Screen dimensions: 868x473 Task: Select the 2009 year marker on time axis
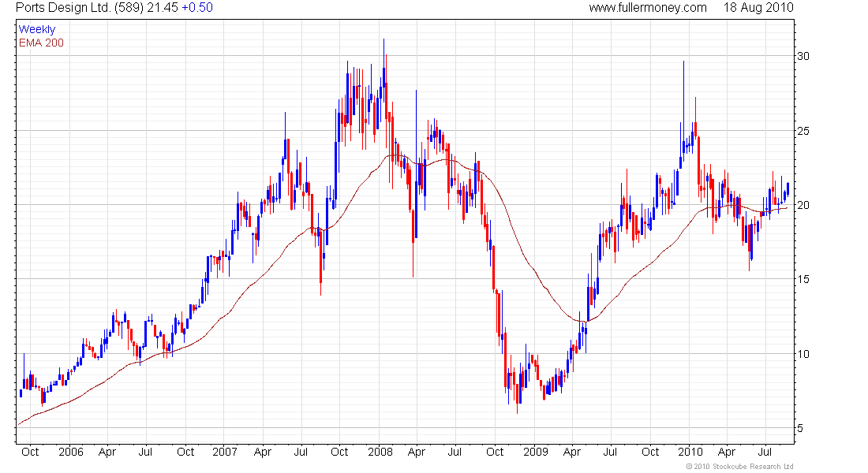tap(536, 452)
